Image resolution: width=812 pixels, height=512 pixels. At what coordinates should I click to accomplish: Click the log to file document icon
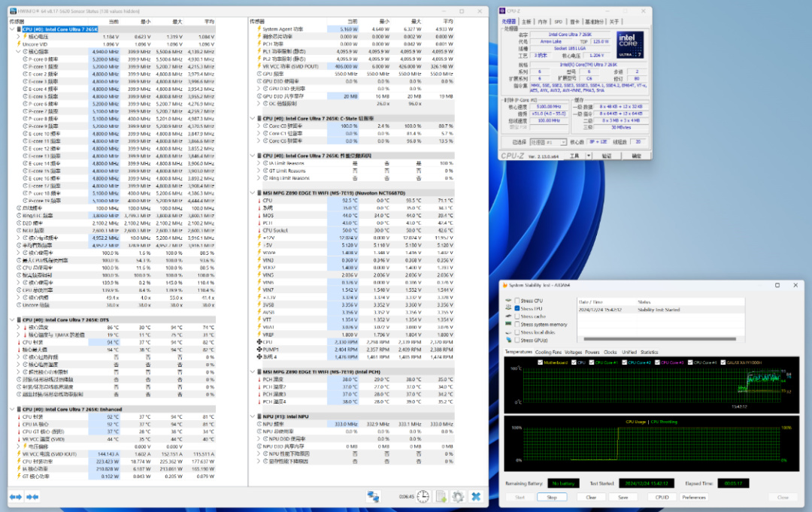point(441,496)
